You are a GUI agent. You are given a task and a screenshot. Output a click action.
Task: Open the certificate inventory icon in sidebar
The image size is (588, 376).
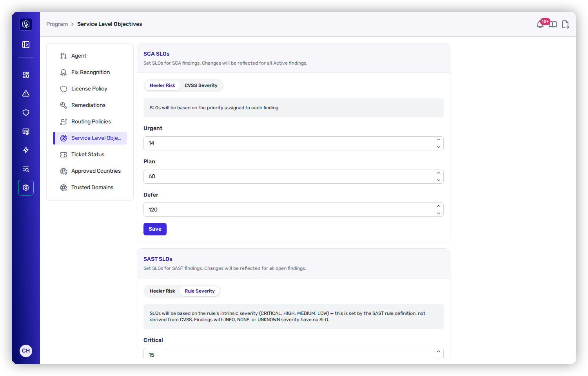point(26,131)
